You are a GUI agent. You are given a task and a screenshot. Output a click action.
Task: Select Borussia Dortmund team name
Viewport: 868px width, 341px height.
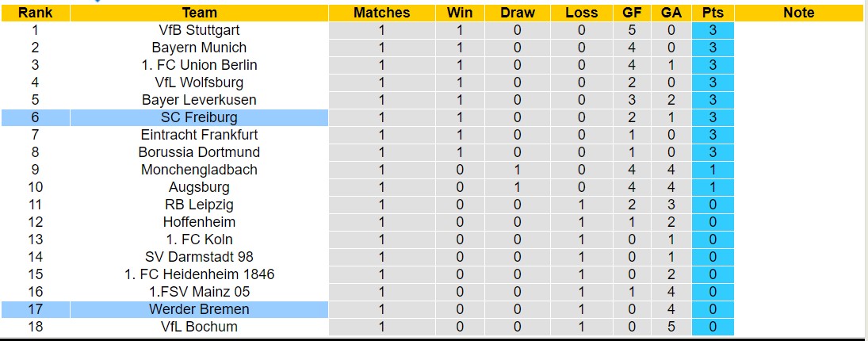[x=199, y=152]
